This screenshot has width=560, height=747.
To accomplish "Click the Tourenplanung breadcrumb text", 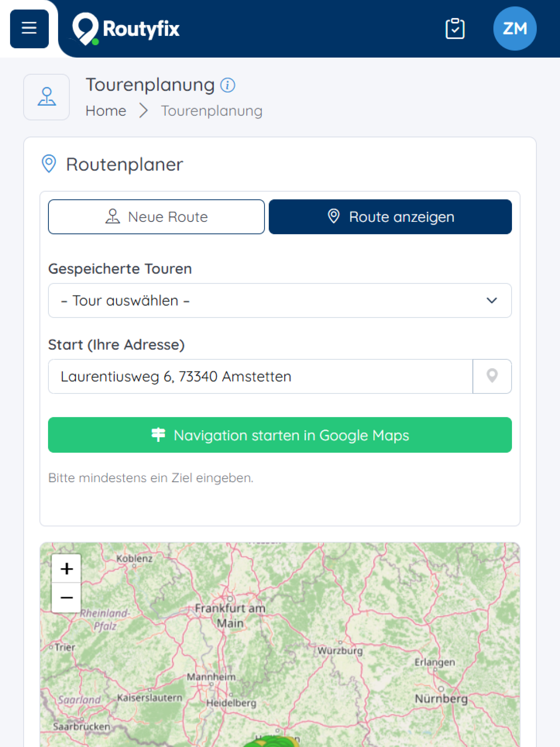I will [212, 111].
